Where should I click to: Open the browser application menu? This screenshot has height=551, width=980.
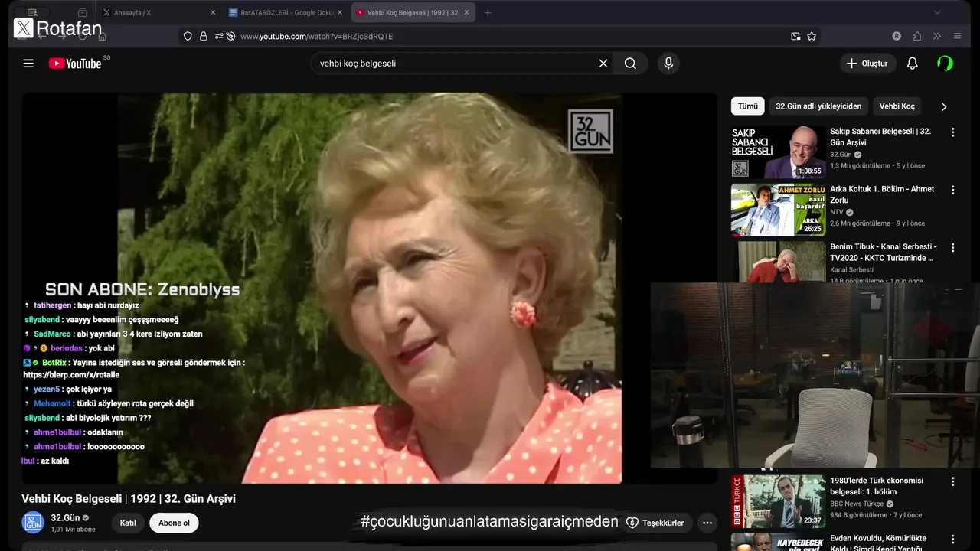pos(957,36)
